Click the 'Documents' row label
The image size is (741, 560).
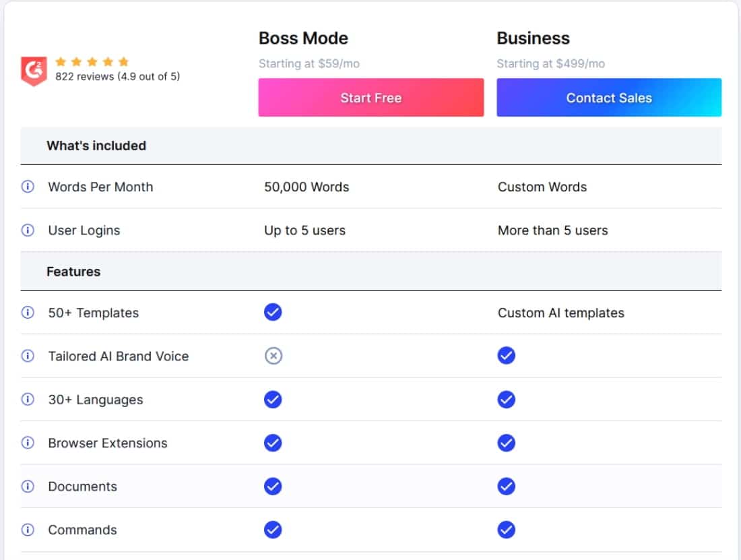83,487
